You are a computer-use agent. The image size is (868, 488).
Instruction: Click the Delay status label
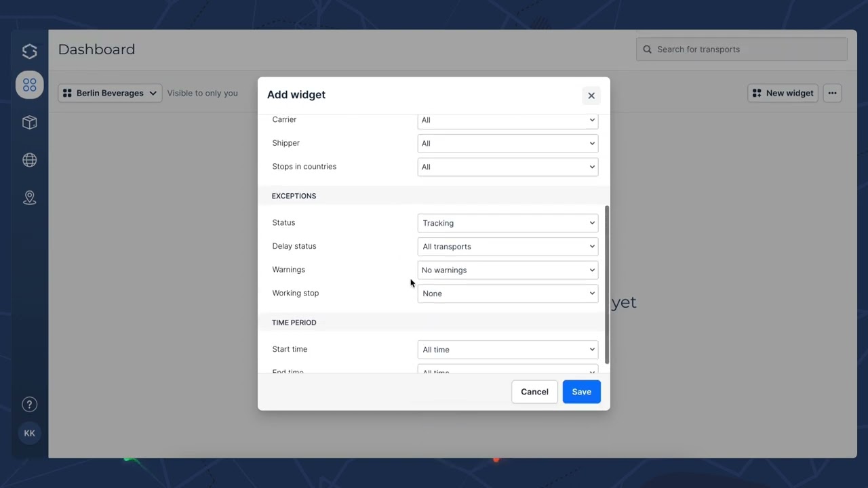(x=294, y=246)
